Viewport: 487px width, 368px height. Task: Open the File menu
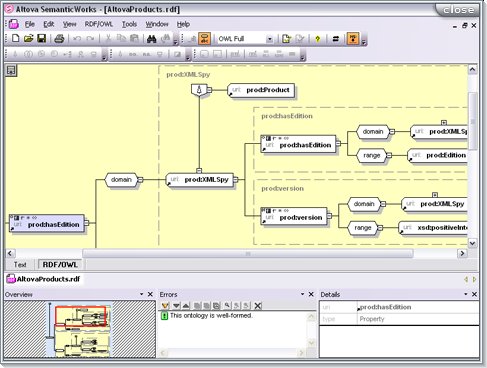pos(30,24)
